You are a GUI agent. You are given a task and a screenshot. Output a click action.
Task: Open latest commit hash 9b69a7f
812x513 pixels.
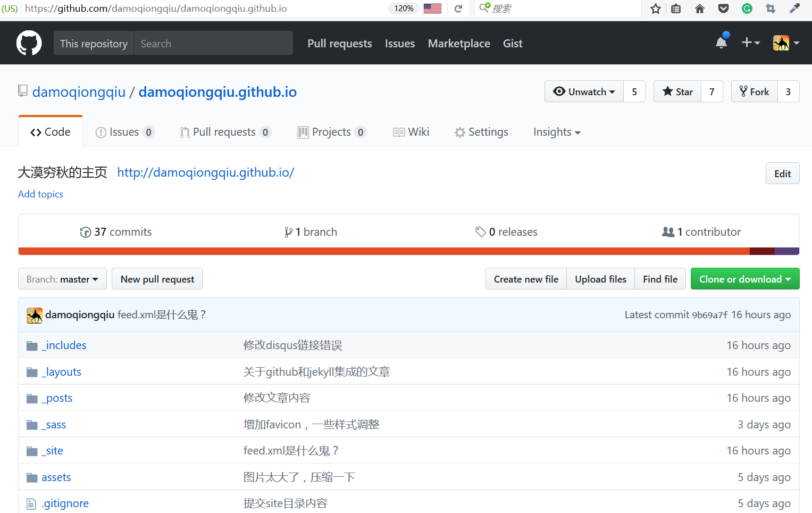coord(710,315)
